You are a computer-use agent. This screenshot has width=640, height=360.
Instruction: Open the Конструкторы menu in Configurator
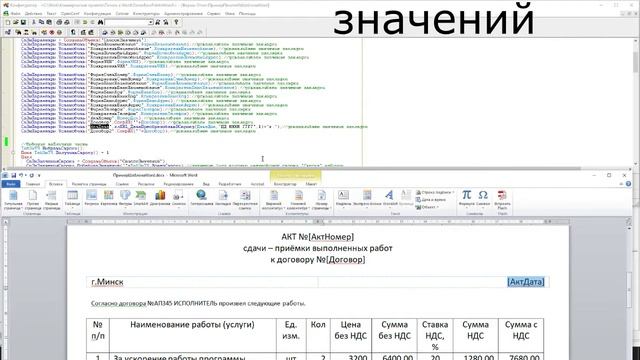click(x=146, y=13)
